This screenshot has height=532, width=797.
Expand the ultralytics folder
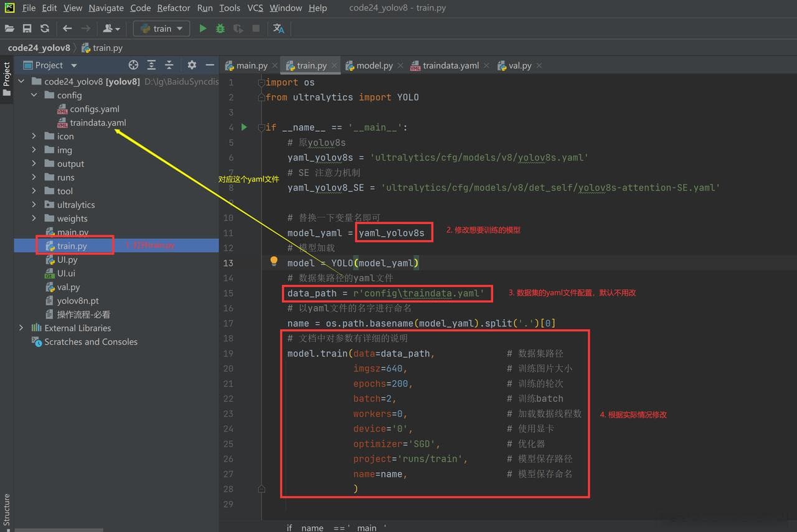(34, 205)
